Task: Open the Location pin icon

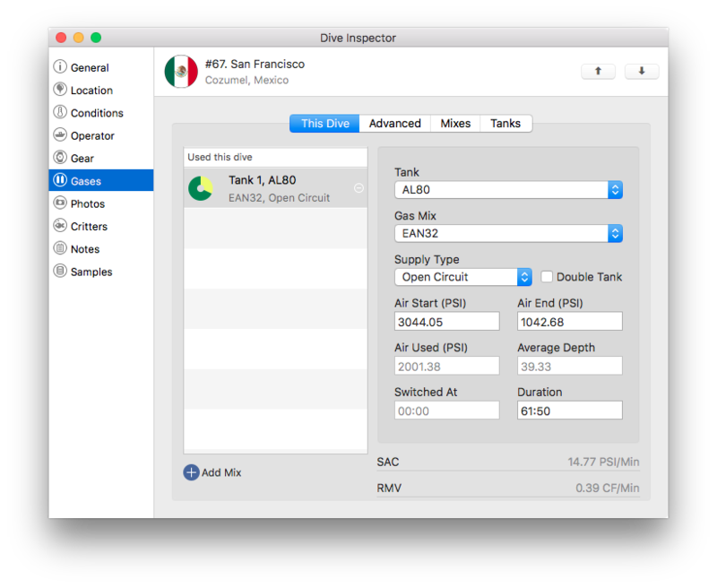Action: (x=60, y=90)
